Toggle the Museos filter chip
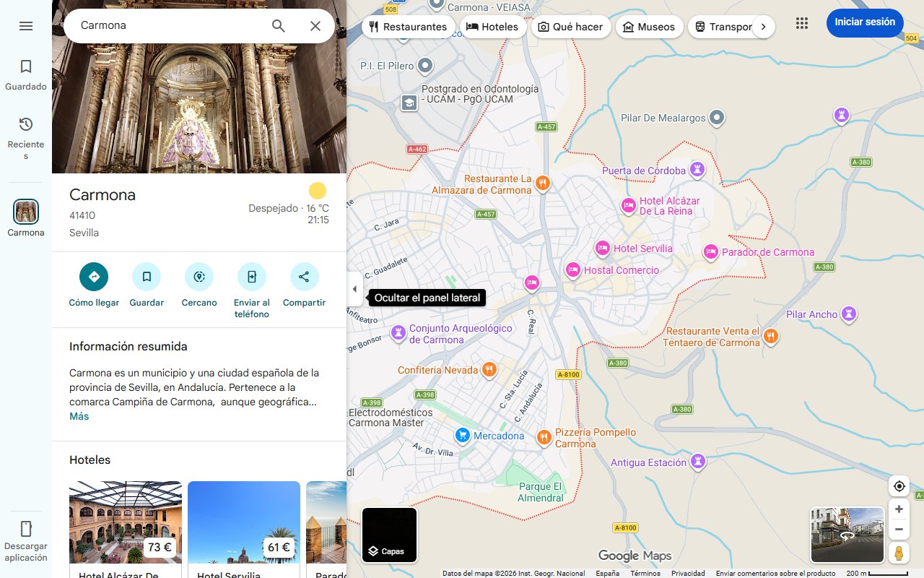Screen dimensions: 924x578 pos(649,26)
